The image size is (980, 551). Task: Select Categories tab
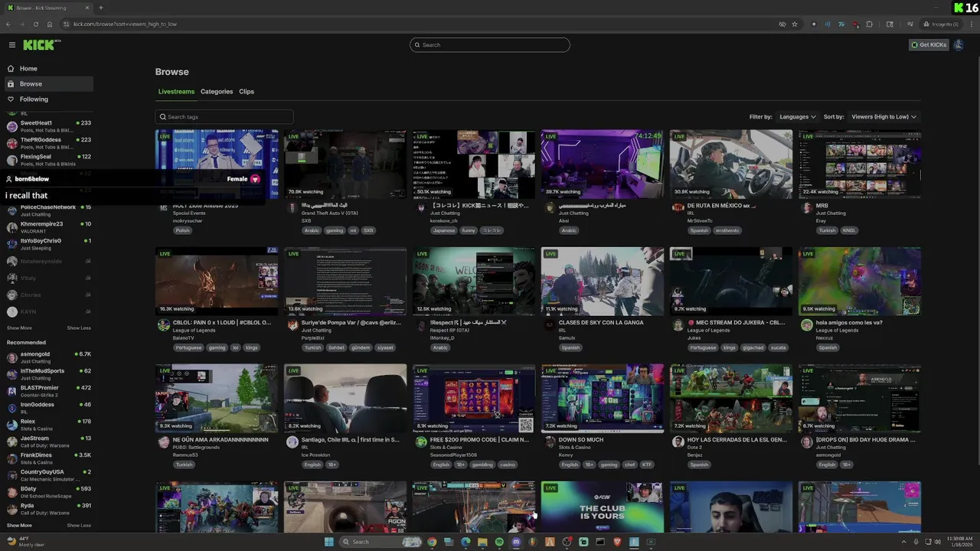tap(217, 92)
